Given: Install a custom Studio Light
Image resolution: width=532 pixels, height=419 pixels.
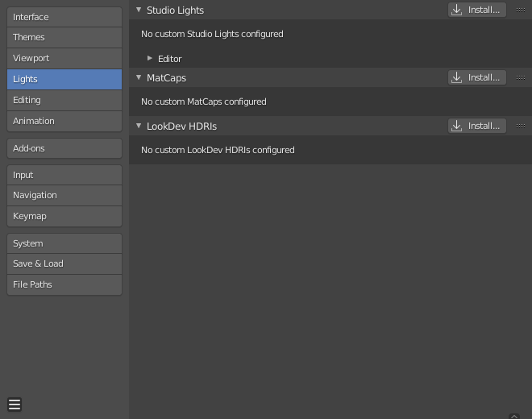Looking at the screenshot, I should click(x=477, y=10).
